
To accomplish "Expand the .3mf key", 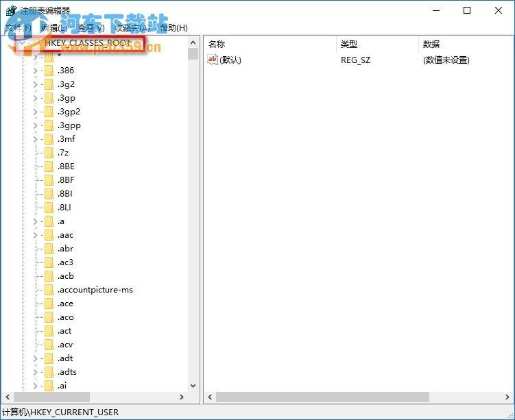I will click(35, 139).
